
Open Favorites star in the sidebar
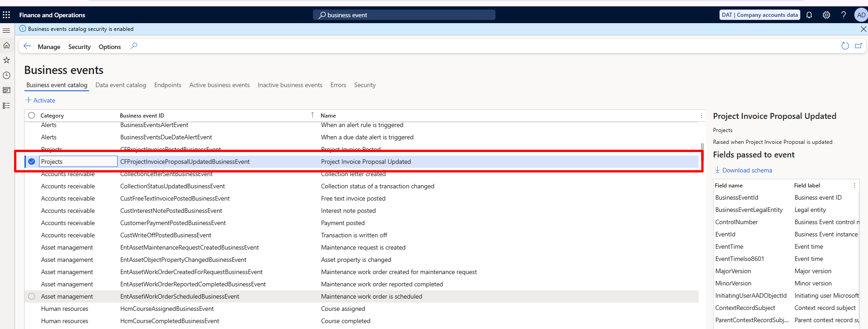pos(6,60)
